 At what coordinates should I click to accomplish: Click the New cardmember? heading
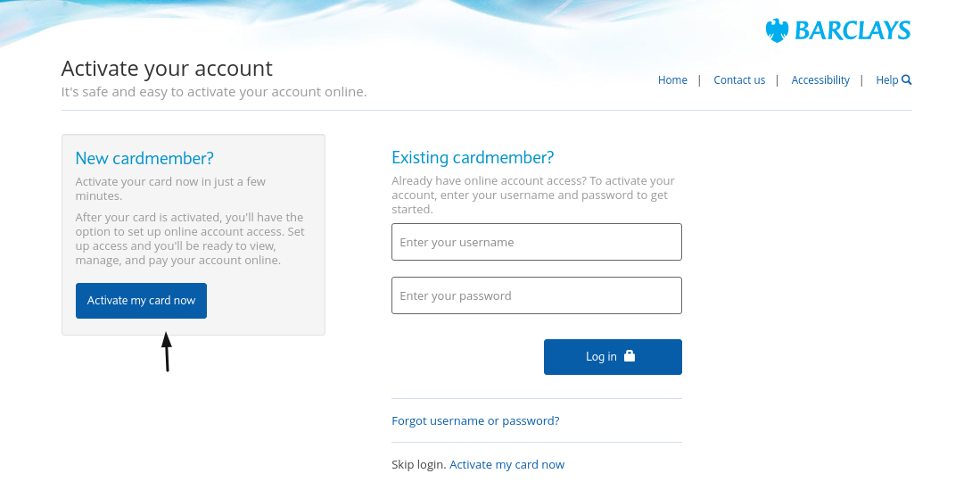pos(144,158)
